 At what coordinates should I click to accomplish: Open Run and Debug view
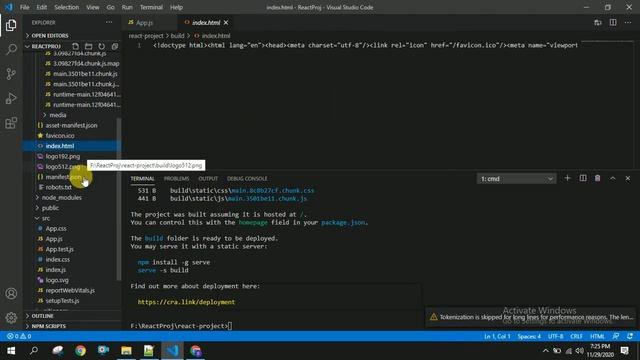[x=11, y=98]
